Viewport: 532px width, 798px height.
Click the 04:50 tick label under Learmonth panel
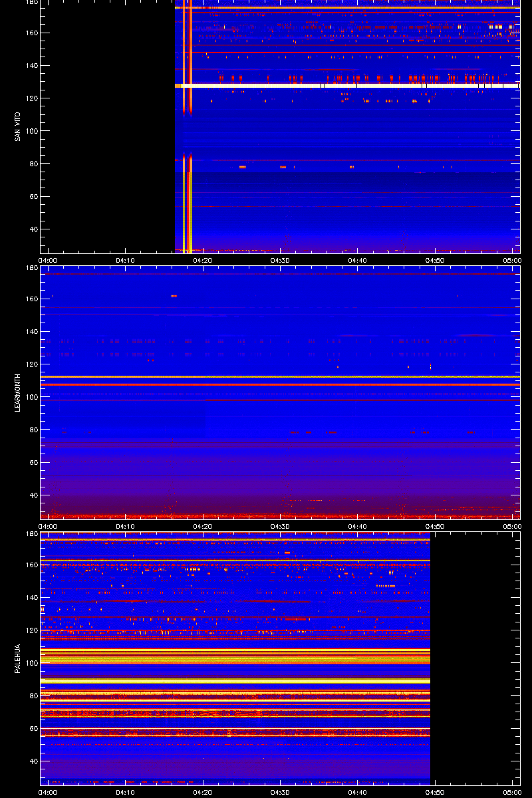pyautogui.click(x=436, y=526)
